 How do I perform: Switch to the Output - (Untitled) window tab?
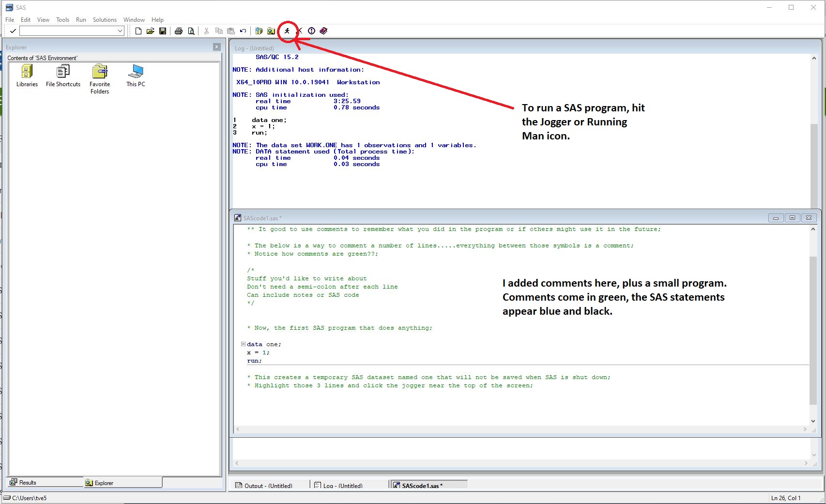click(x=268, y=486)
